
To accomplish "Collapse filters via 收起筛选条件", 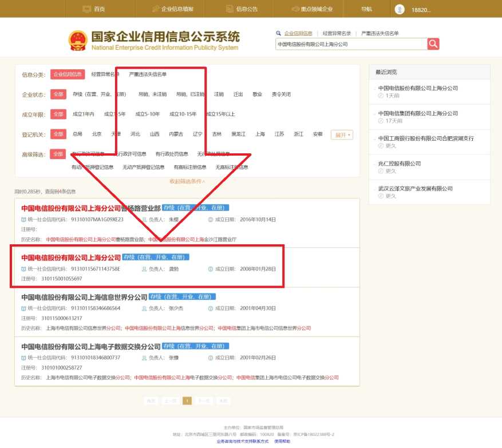I will click(x=187, y=181).
